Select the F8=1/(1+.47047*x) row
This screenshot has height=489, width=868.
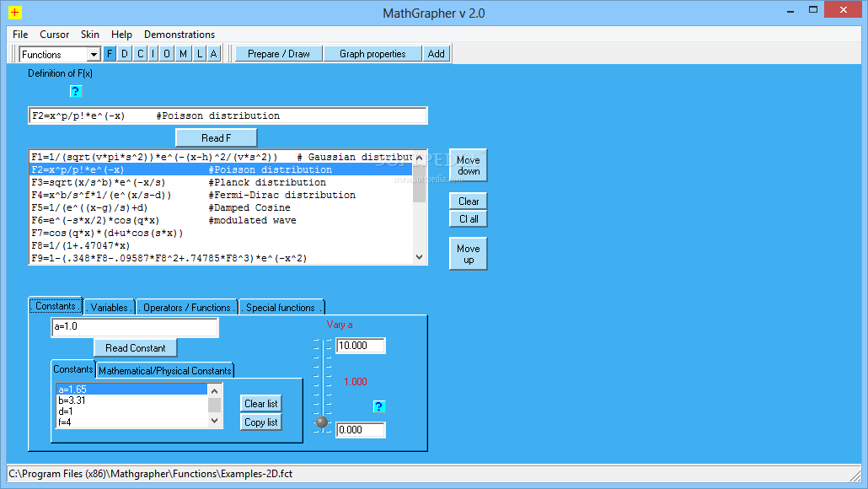click(221, 246)
